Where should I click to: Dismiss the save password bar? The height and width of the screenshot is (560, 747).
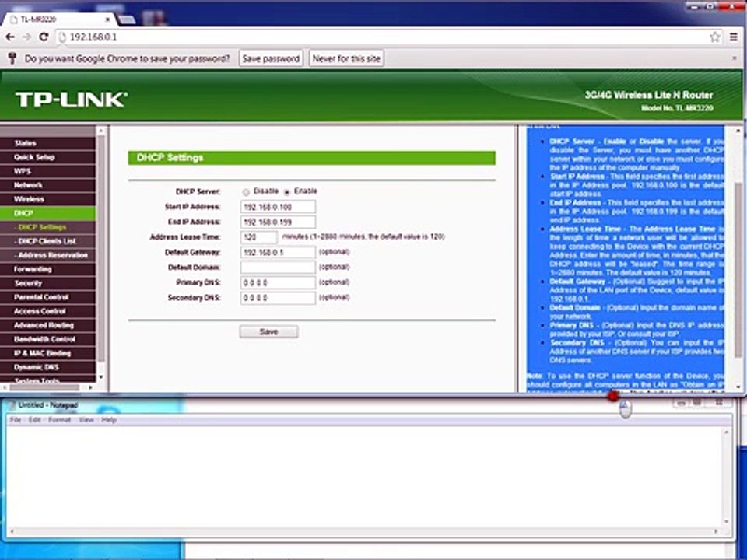(x=734, y=58)
